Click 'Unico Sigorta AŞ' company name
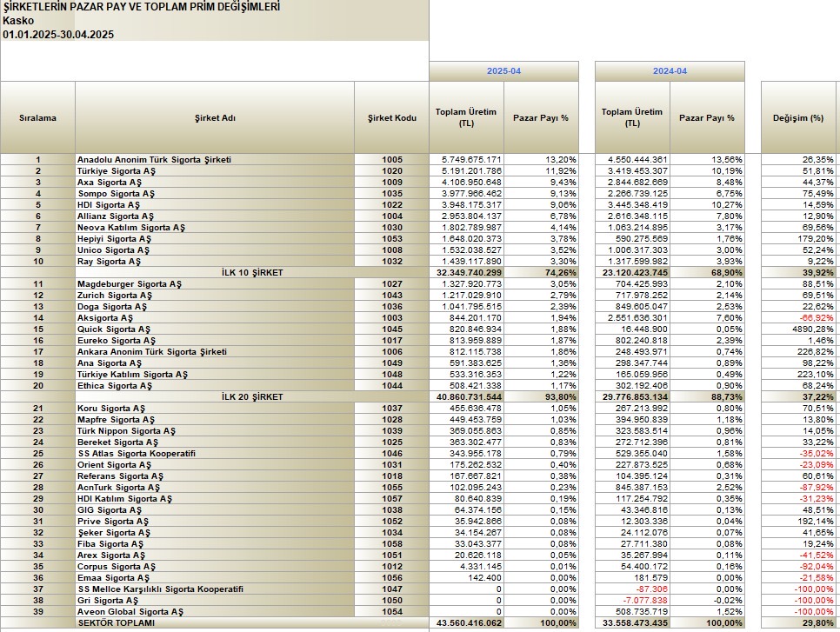Image resolution: width=840 pixels, height=632 pixels. [x=113, y=249]
